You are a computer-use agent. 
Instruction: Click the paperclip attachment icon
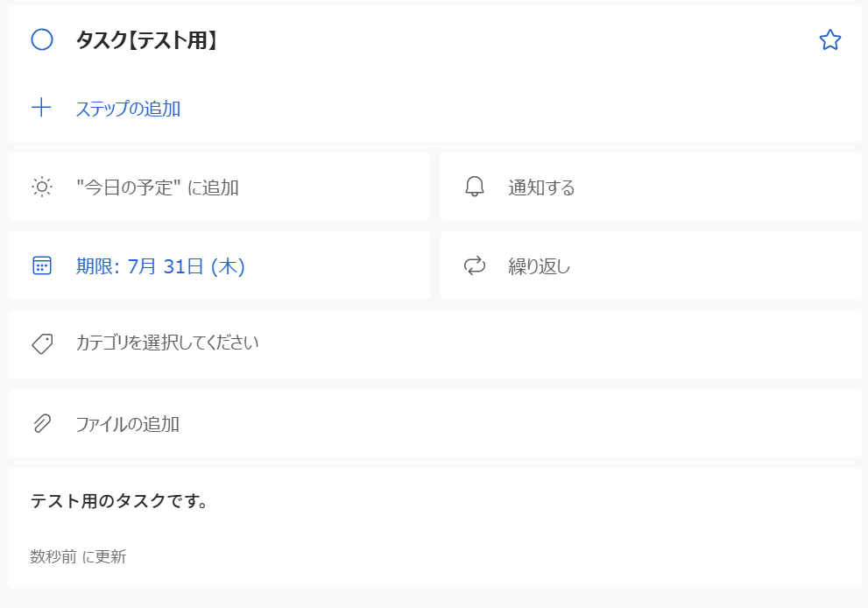click(41, 424)
